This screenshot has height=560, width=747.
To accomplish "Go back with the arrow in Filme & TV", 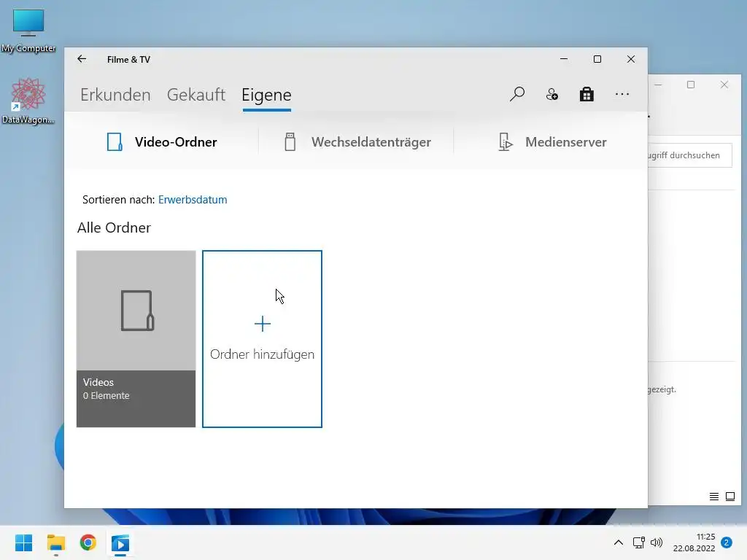I will (x=82, y=59).
